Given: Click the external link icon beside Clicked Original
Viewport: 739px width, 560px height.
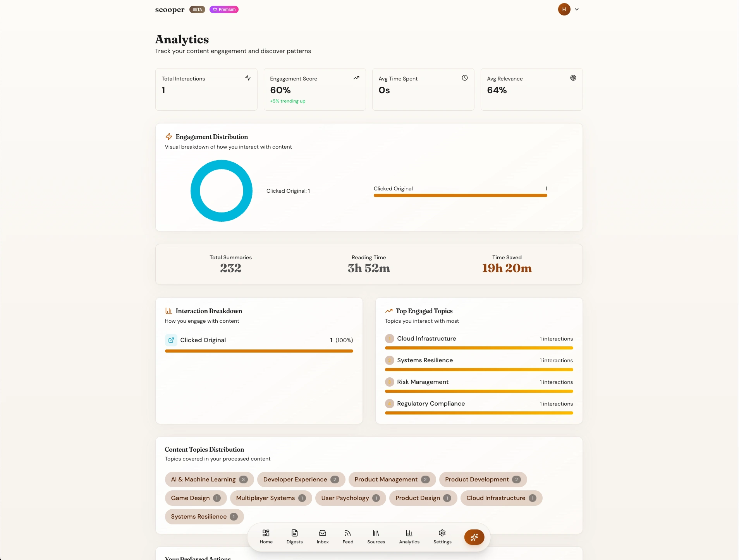Looking at the screenshot, I should click(171, 340).
